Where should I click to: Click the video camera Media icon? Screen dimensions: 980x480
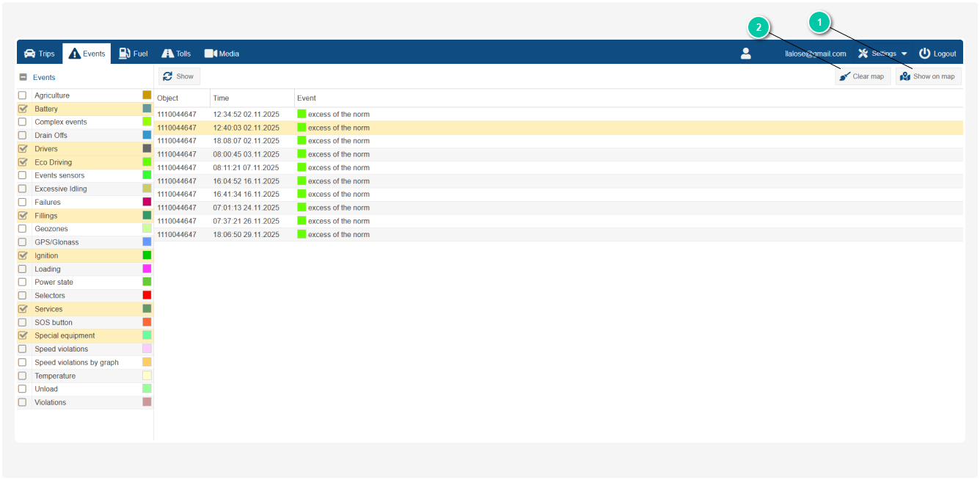tap(211, 54)
